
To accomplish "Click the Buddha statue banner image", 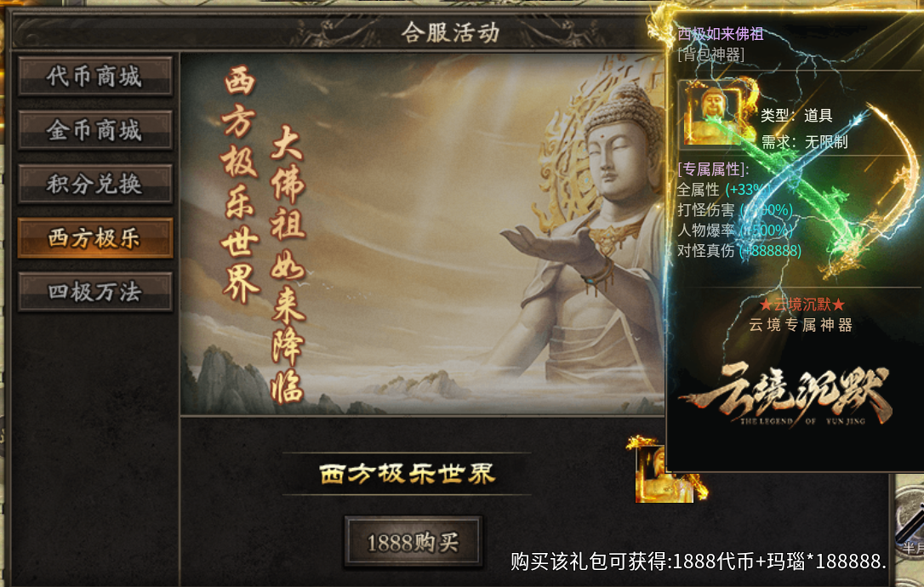I will (423, 234).
